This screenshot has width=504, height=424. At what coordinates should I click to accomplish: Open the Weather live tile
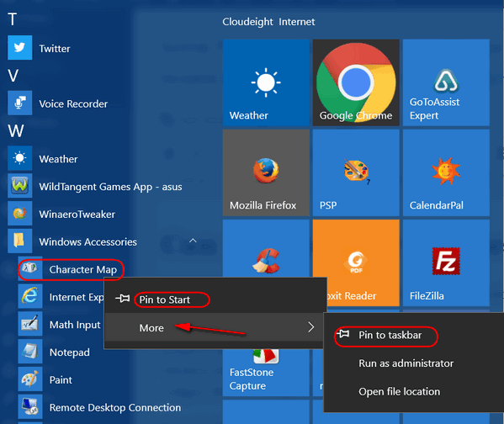coord(266,82)
